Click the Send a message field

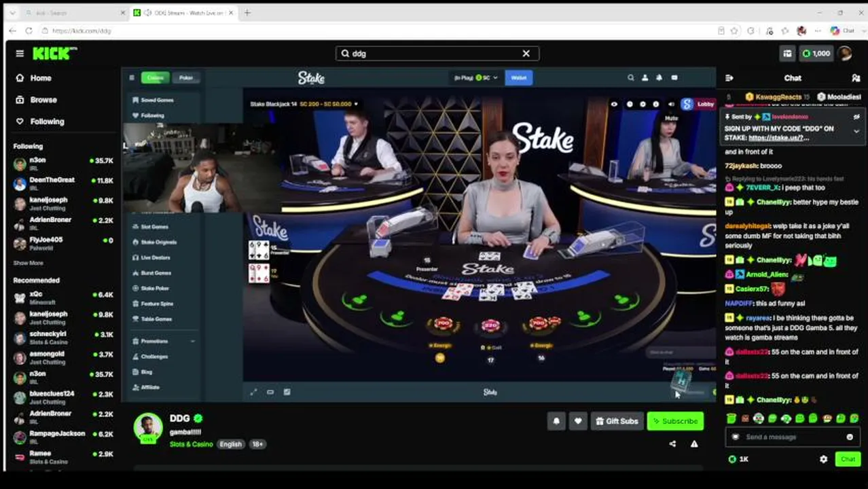[792, 437]
